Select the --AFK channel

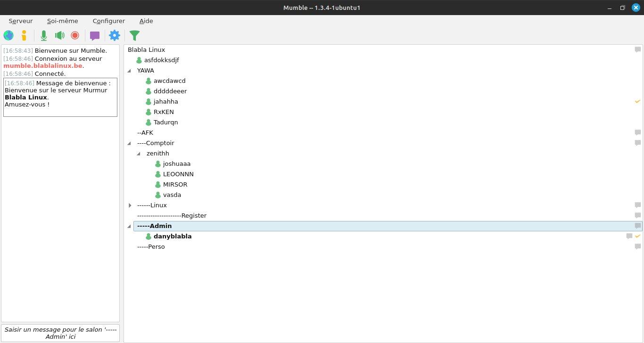(145, 133)
